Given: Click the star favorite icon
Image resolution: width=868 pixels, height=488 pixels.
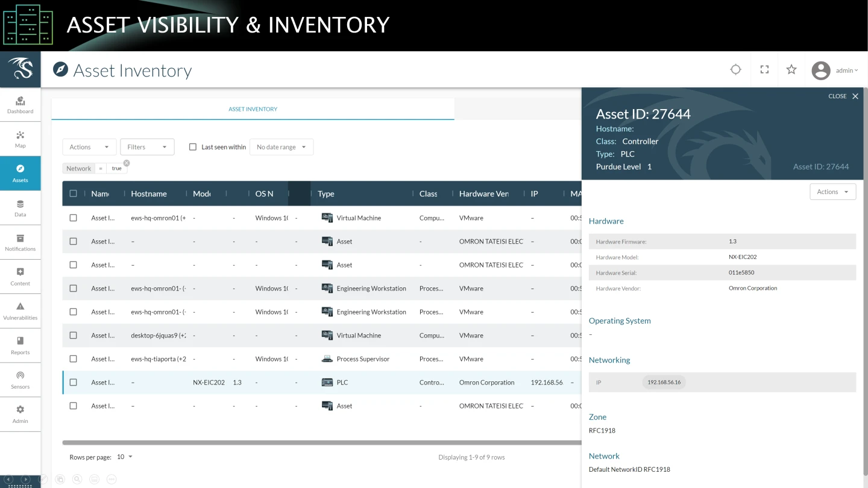Looking at the screenshot, I should tap(791, 70).
